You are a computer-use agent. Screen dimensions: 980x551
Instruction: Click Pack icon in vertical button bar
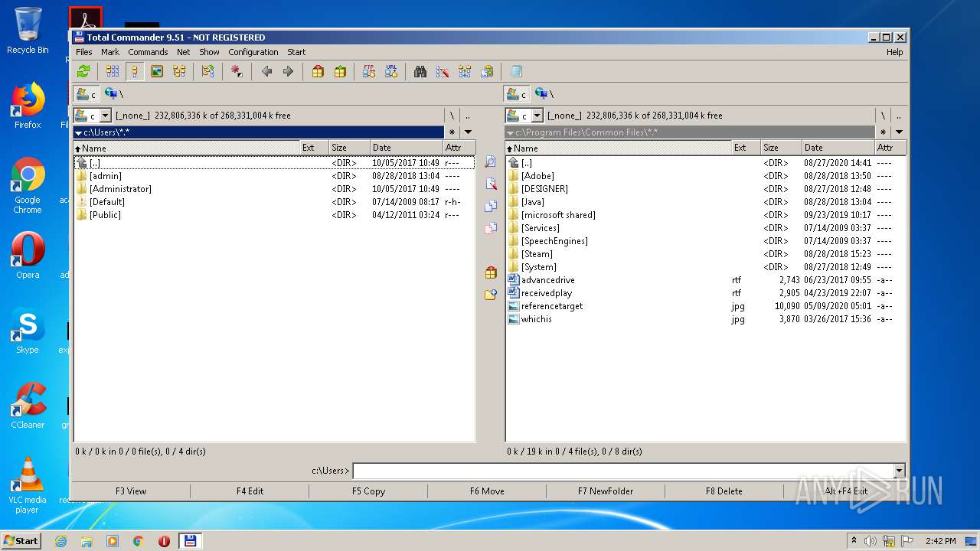pyautogui.click(x=491, y=273)
